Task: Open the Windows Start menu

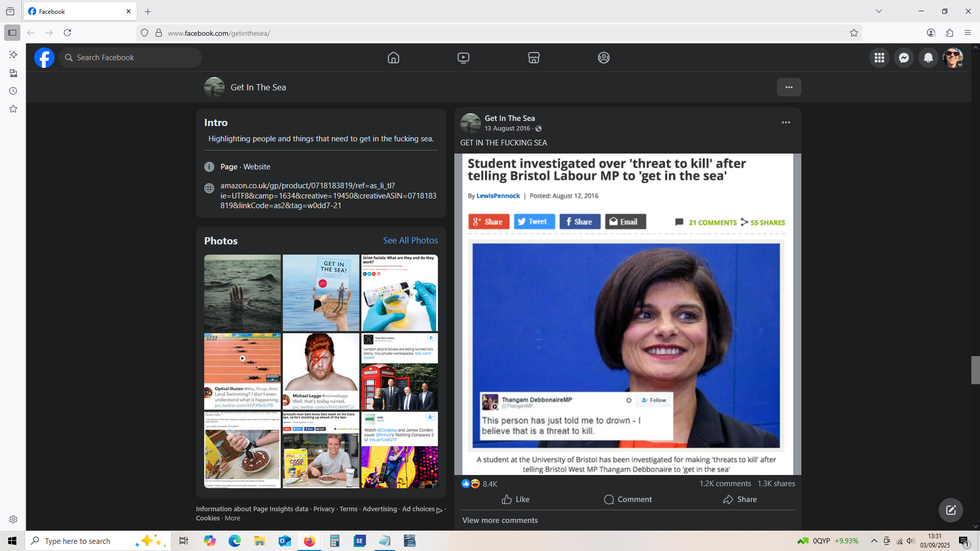Action: click(12, 541)
